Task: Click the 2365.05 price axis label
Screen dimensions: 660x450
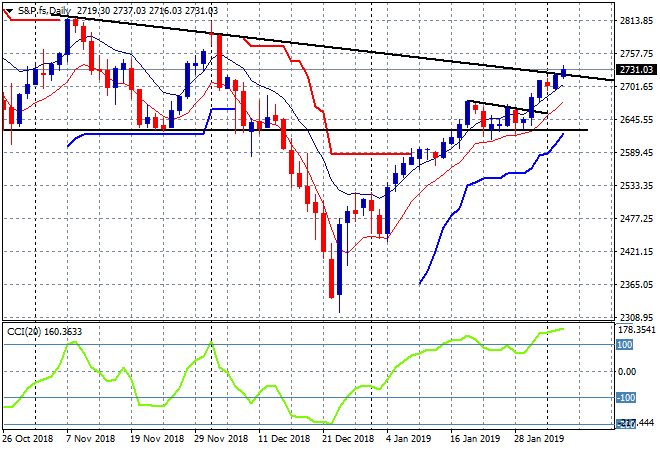Action: click(636, 285)
